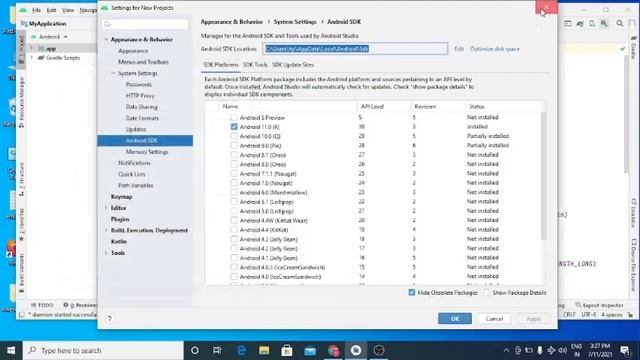Check the Android 6.0 (Marshmallow) checkbox
Viewport: 640px width, 360px height.
pyautogui.click(x=234, y=192)
